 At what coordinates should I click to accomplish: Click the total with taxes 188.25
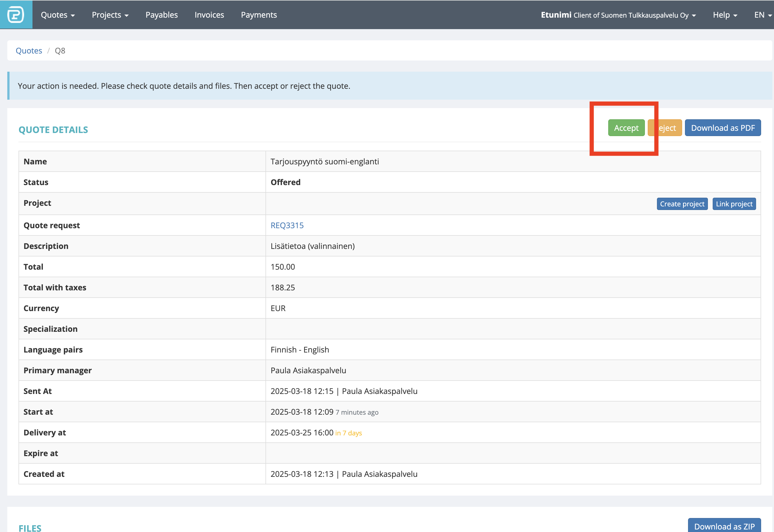[x=283, y=288]
